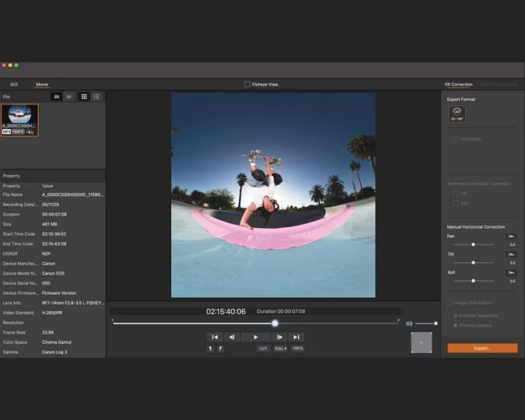
Task: Mute audio with the speaker icon
Action: 409,324
